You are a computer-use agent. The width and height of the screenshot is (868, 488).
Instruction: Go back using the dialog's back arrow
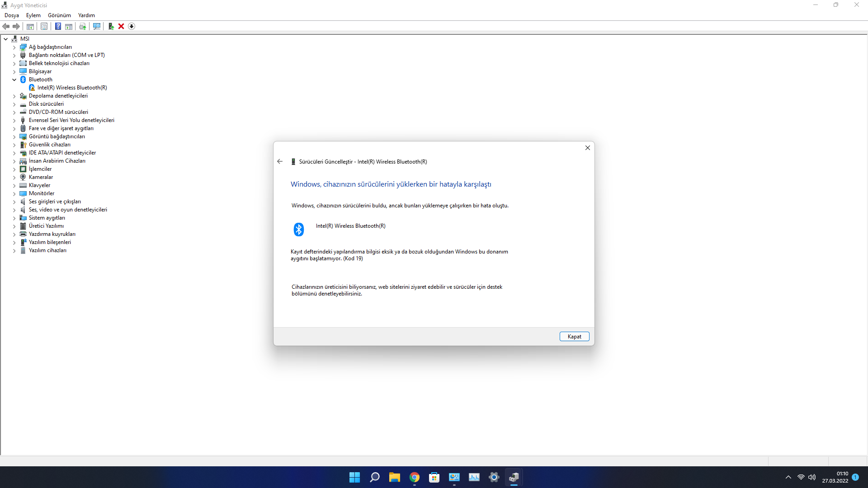(x=280, y=161)
